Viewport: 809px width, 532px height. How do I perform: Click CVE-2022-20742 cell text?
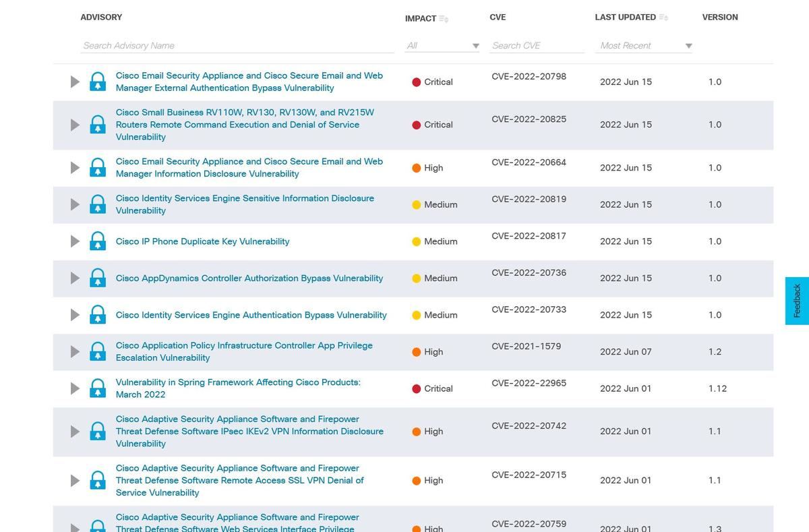point(529,426)
